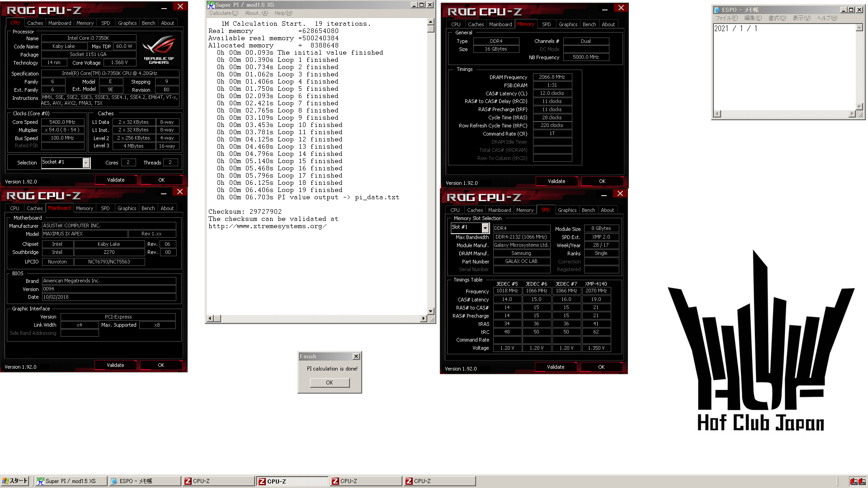Click the MAXIMUS IX APEX model field
Image resolution: width=868 pixels, height=488 pixels.
point(85,234)
